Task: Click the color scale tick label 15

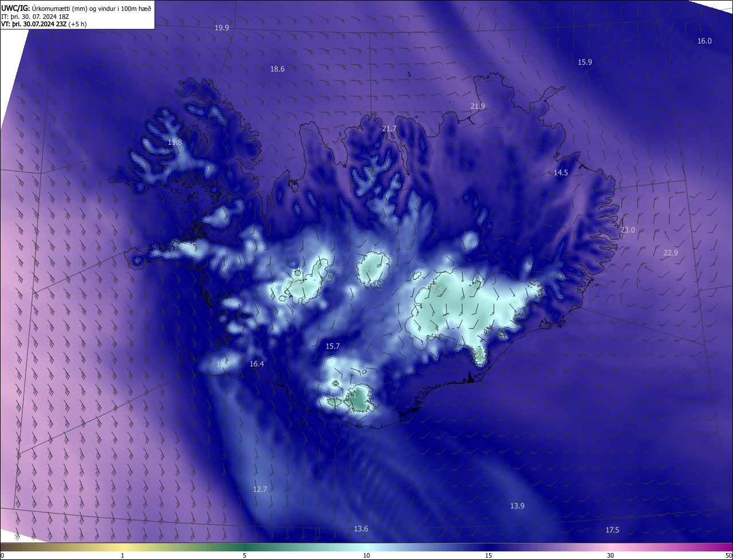Action: coord(488,555)
